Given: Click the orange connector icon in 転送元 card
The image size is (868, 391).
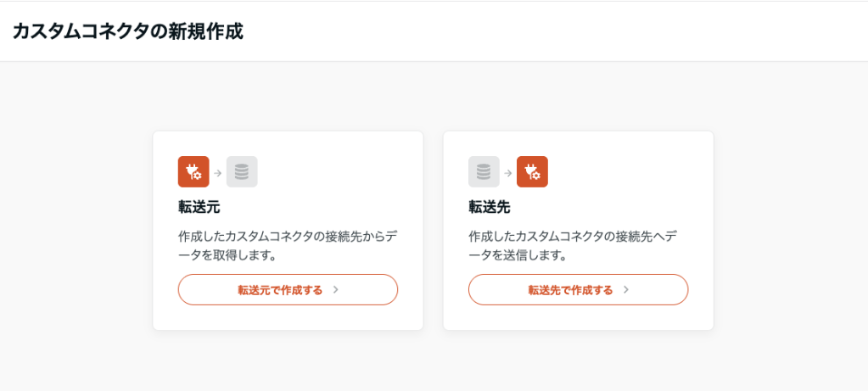Looking at the screenshot, I should click(193, 172).
